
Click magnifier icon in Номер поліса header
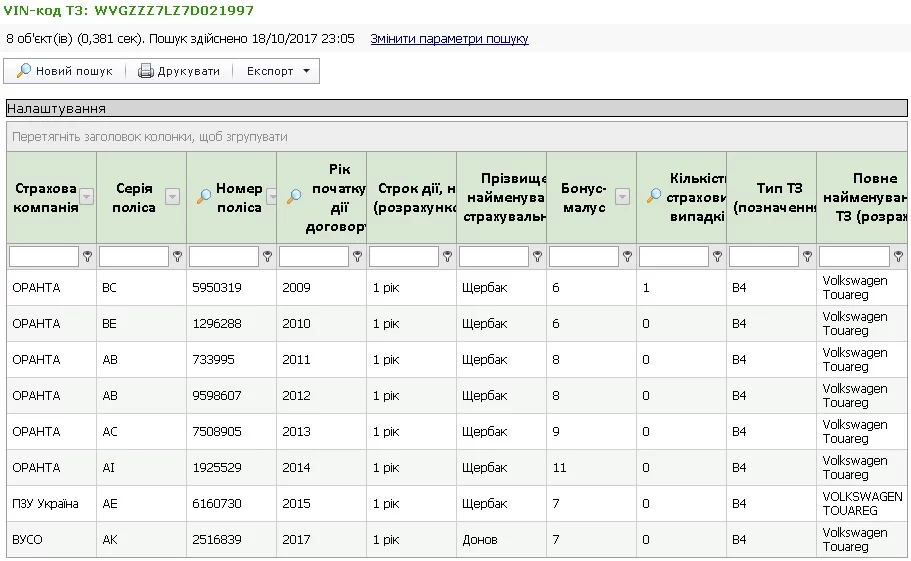click(x=203, y=197)
